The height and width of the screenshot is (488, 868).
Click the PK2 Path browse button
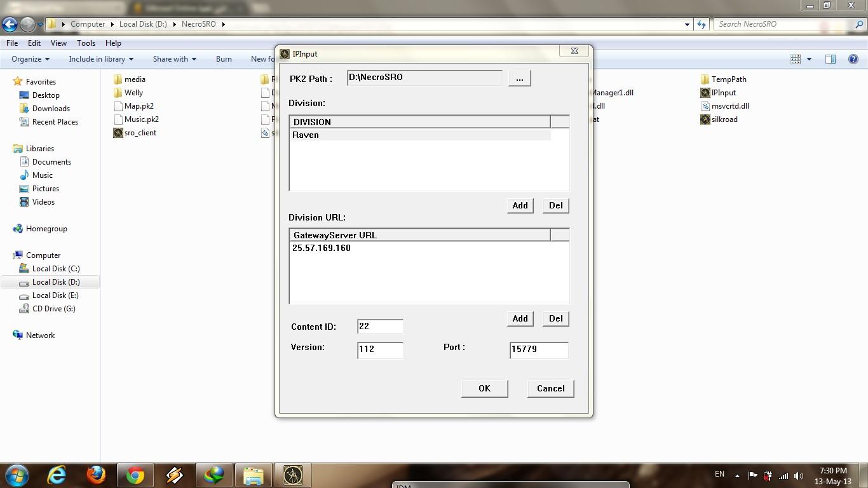tap(520, 78)
